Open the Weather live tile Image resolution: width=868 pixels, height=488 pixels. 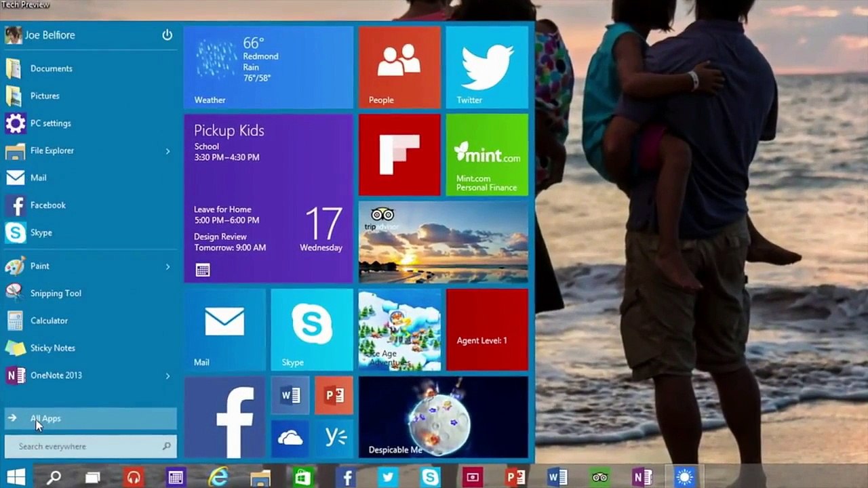click(x=269, y=67)
